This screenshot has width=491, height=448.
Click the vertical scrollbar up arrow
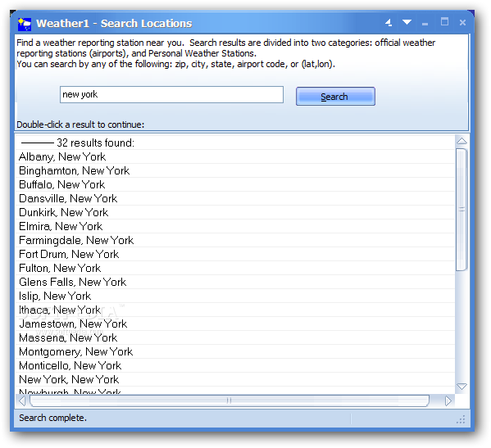pos(461,141)
